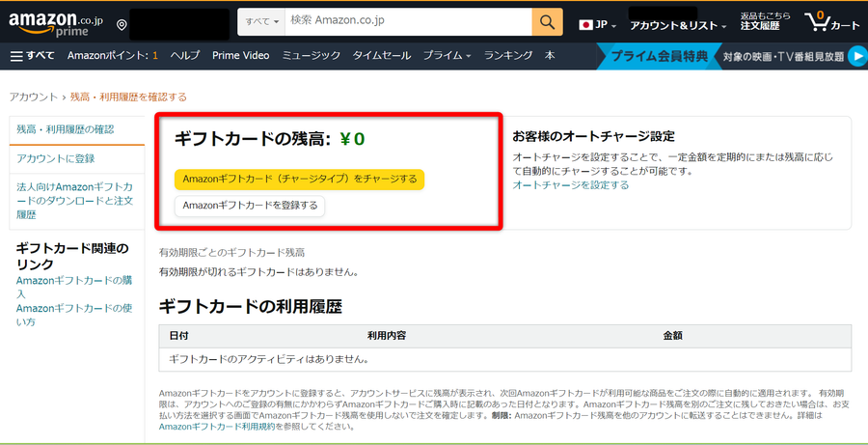Click ギフトカードの利用履歴 heading

point(250,306)
